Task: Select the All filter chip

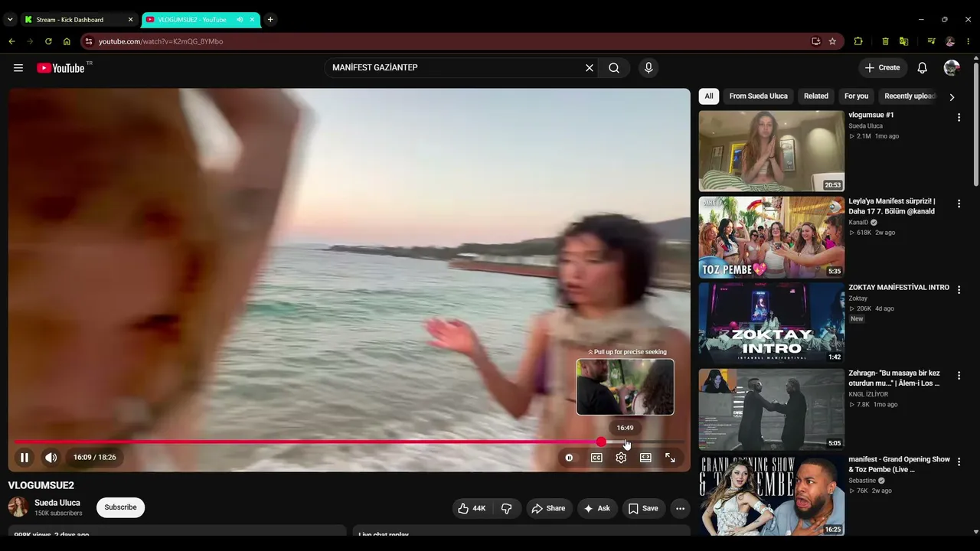Action: (x=709, y=96)
